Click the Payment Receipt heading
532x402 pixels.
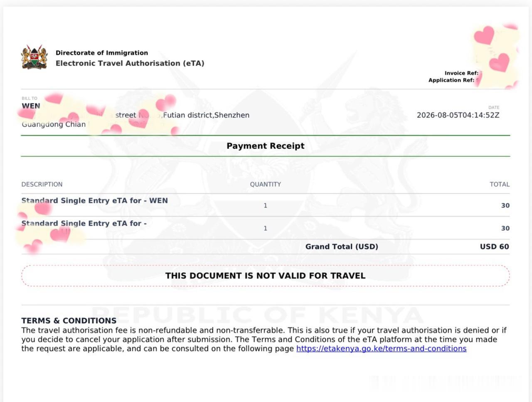click(x=266, y=146)
